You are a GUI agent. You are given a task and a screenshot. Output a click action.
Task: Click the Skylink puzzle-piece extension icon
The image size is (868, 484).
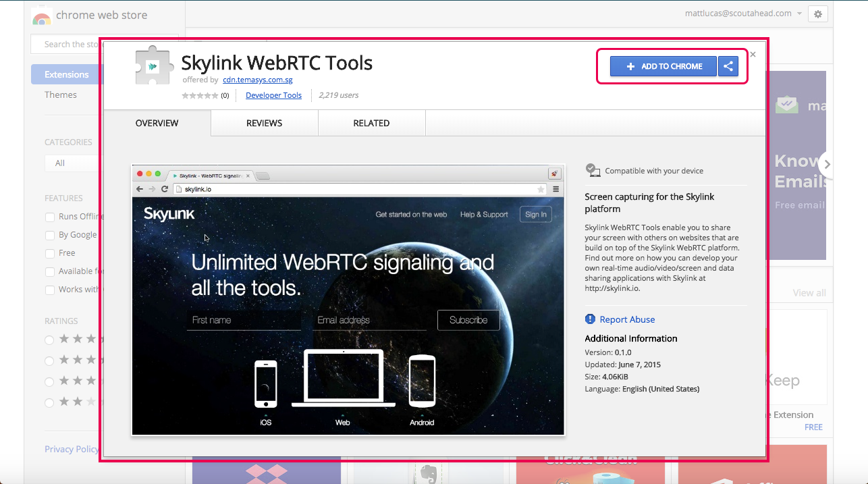coord(154,66)
